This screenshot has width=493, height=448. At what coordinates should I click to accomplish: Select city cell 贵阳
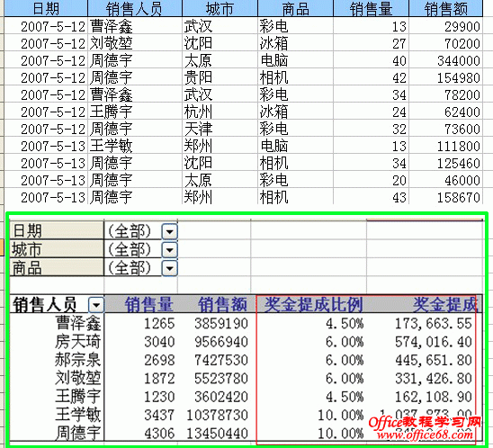click(x=220, y=77)
